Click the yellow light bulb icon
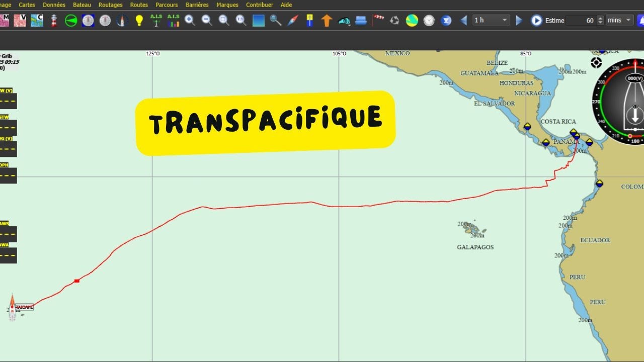Viewport: 644px width, 362px height. [139, 20]
